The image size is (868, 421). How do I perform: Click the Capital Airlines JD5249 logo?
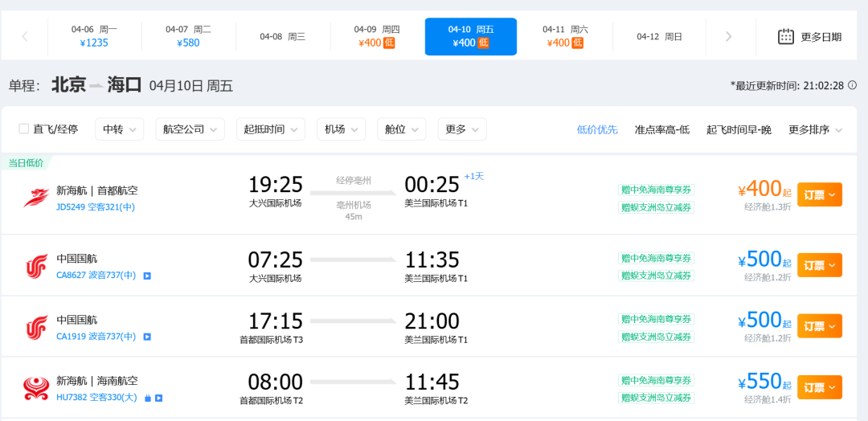click(36, 198)
